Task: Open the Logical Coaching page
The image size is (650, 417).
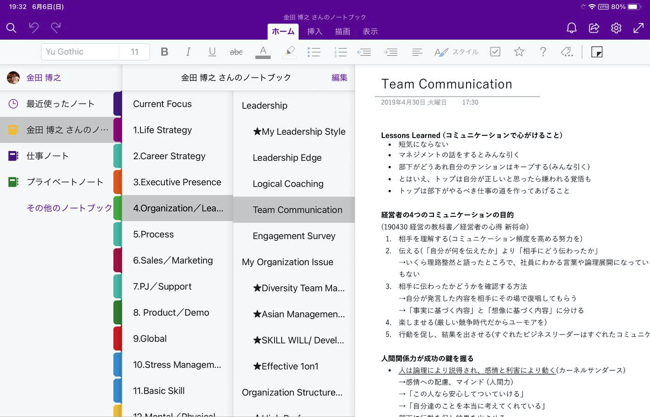Action: (x=288, y=184)
